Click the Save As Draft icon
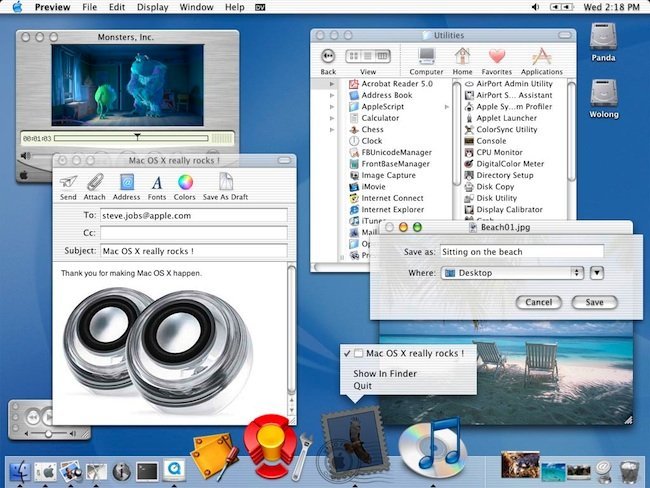Viewport: 650px width, 488px height. (226, 183)
